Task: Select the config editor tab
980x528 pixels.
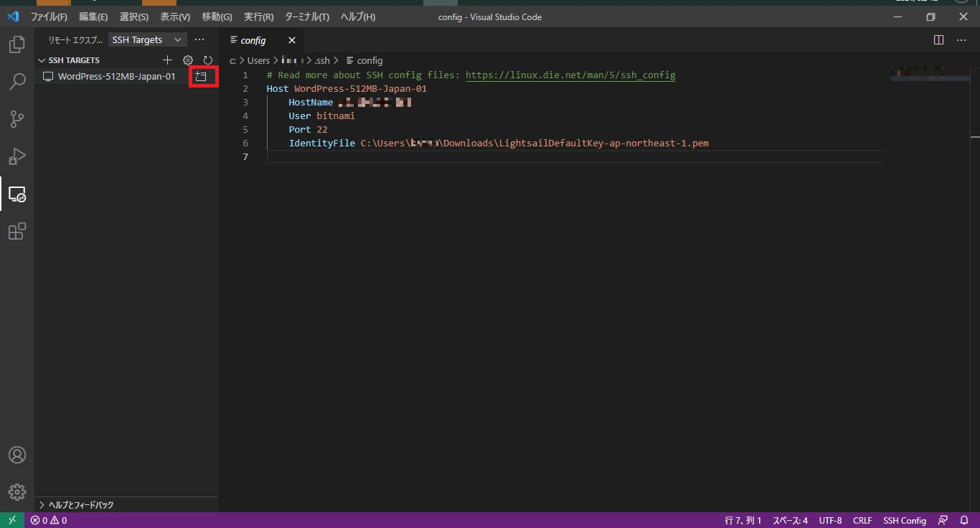Action: [253, 40]
